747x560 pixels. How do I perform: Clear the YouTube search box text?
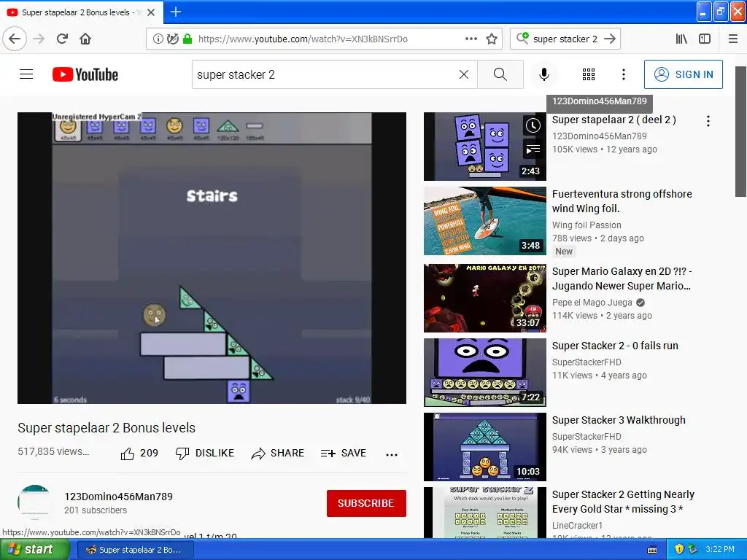463,74
